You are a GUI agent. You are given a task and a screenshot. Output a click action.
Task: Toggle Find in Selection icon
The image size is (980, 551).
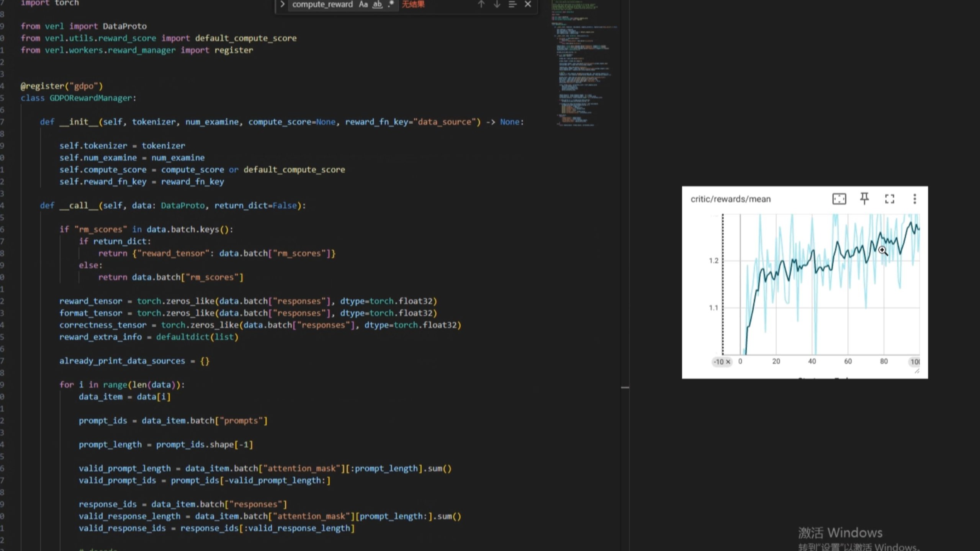[x=512, y=4]
